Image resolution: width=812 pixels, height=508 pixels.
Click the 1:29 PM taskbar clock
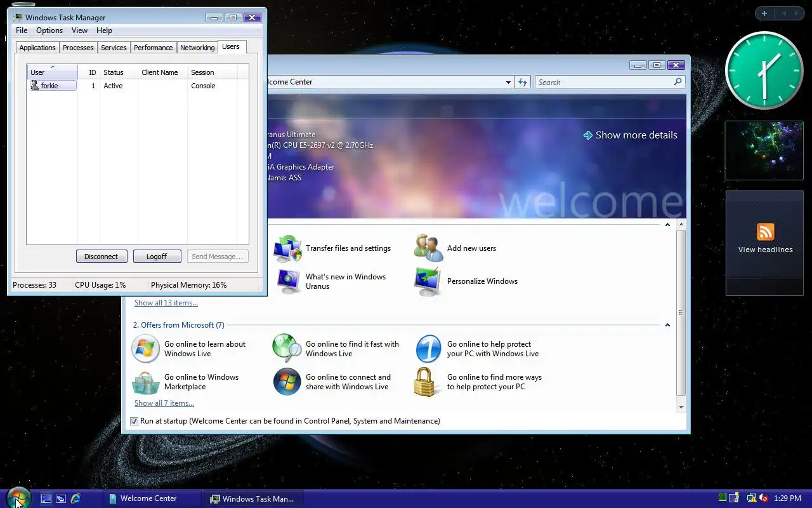788,498
